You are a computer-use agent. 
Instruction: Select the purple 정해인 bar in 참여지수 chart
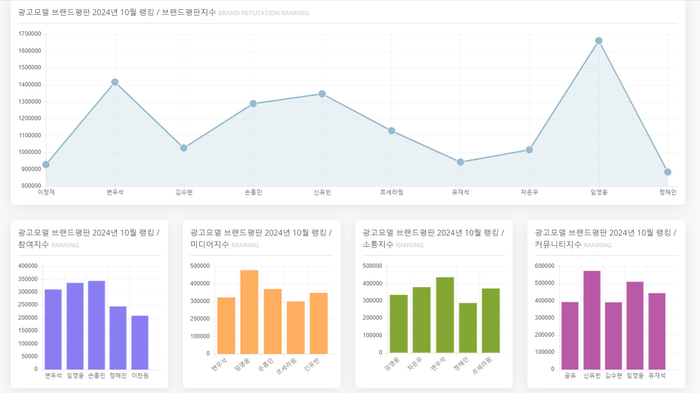tap(118, 338)
